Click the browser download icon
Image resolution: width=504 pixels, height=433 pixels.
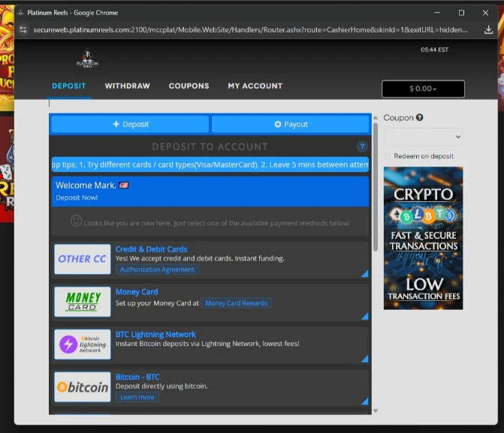488,30
